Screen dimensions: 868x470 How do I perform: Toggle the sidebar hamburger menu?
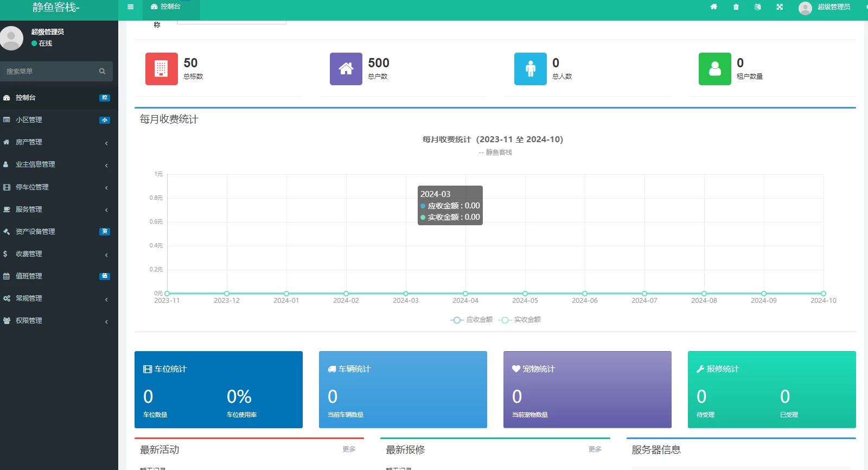[130, 7]
